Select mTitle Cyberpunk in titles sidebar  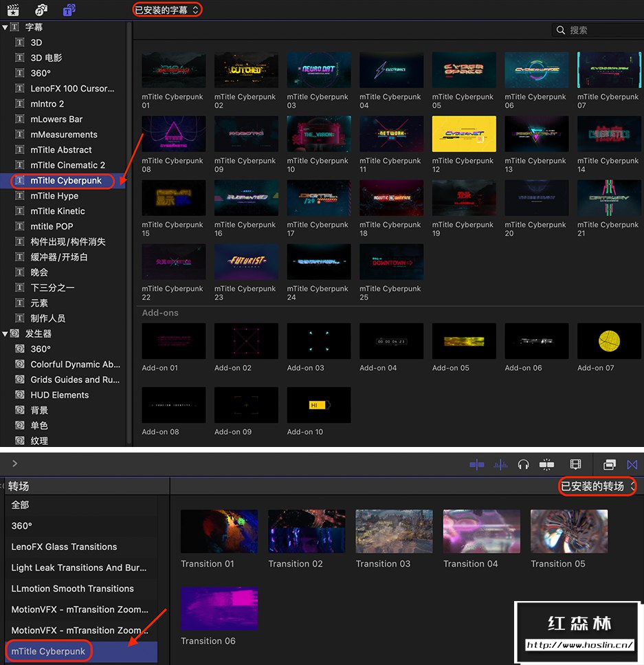66,181
